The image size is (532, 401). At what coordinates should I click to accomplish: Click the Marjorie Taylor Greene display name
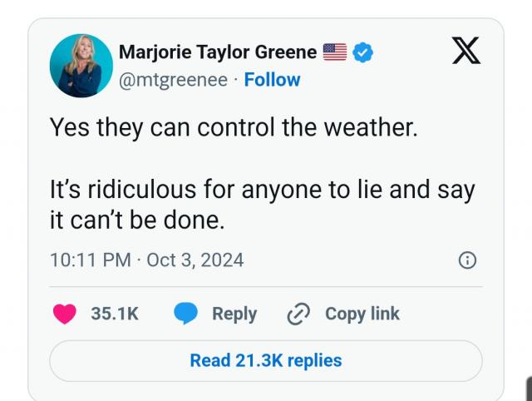click(x=218, y=52)
